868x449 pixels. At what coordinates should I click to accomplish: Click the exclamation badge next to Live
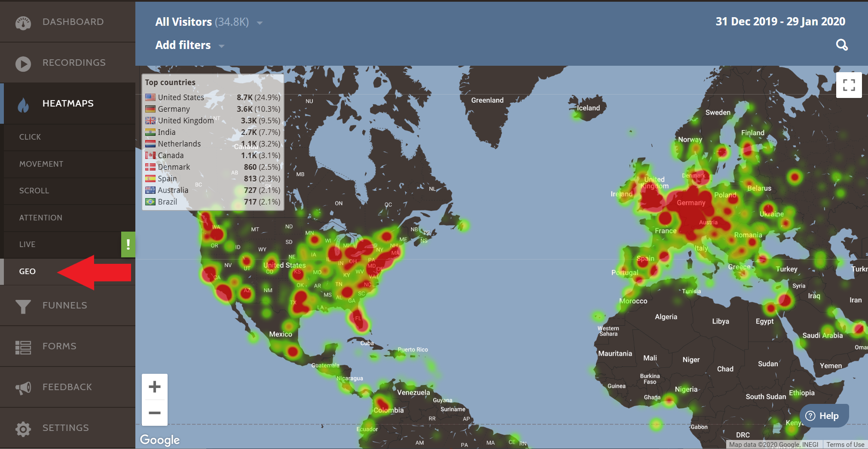click(128, 244)
